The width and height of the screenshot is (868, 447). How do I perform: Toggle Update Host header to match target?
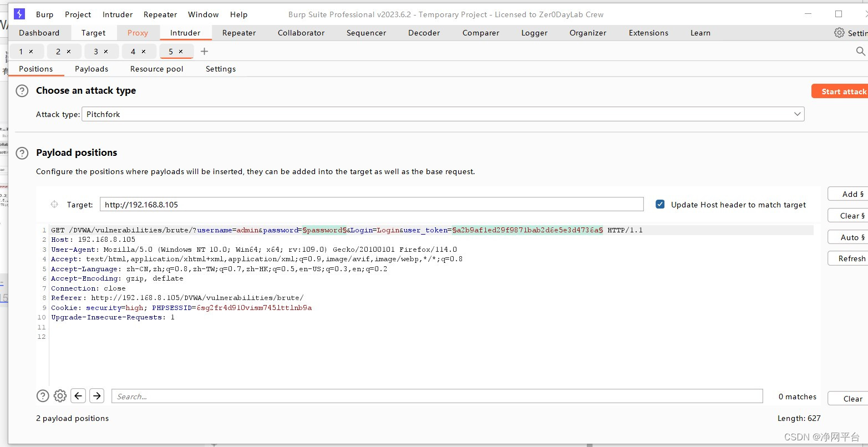[660, 204]
